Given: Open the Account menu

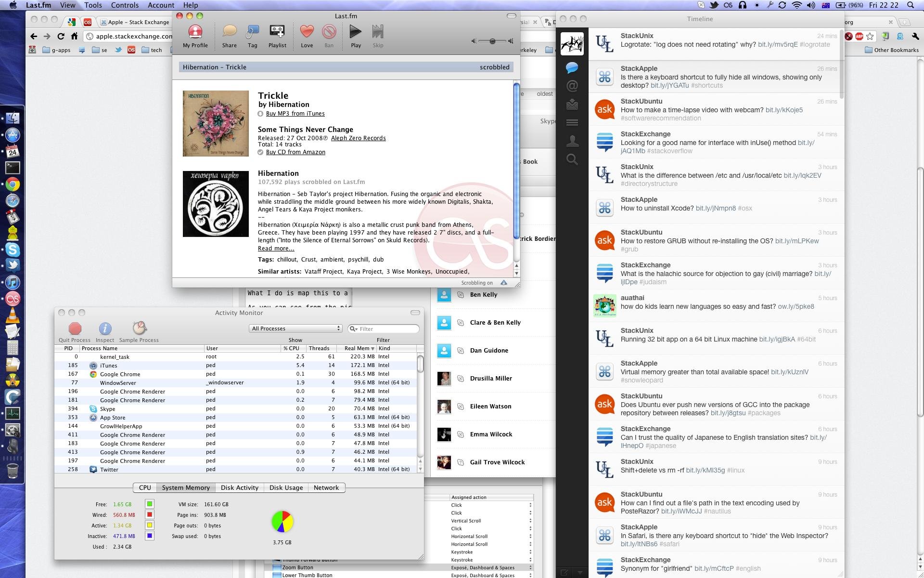Looking at the screenshot, I should coord(161,5).
